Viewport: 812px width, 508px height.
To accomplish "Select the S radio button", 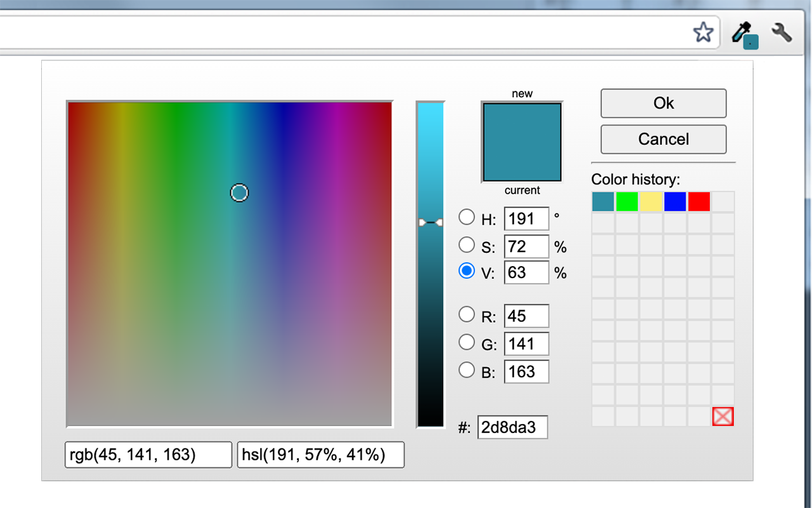I will point(466,244).
